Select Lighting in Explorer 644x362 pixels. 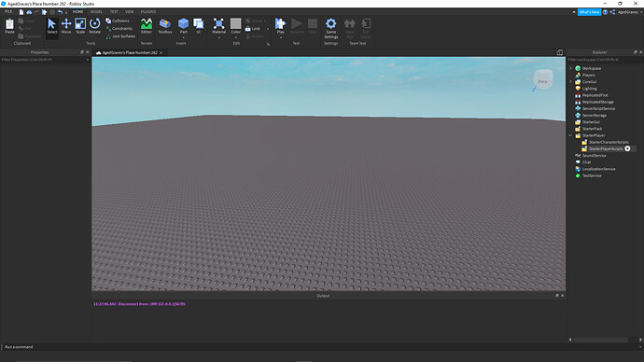coord(589,89)
